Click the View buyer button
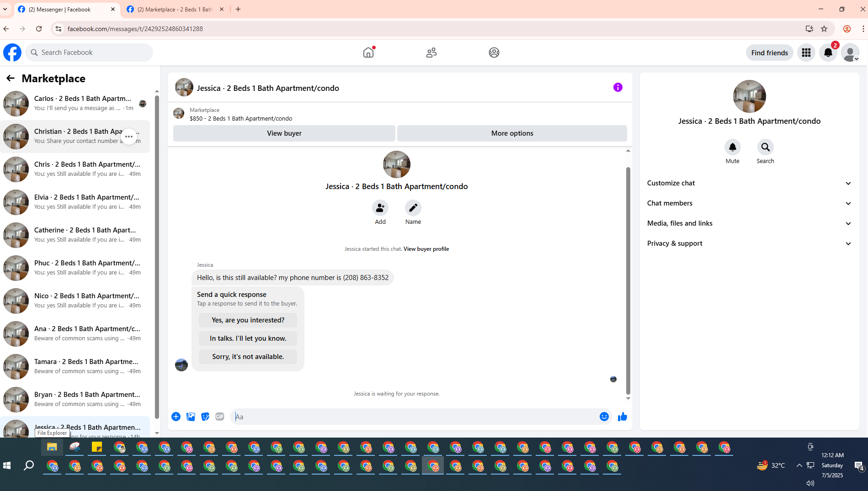The image size is (868, 491). coord(284,133)
